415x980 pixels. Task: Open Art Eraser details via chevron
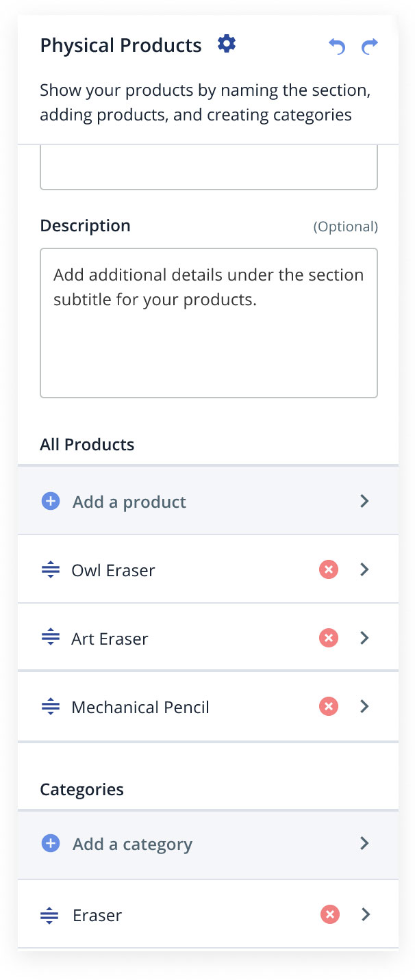tap(364, 638)
